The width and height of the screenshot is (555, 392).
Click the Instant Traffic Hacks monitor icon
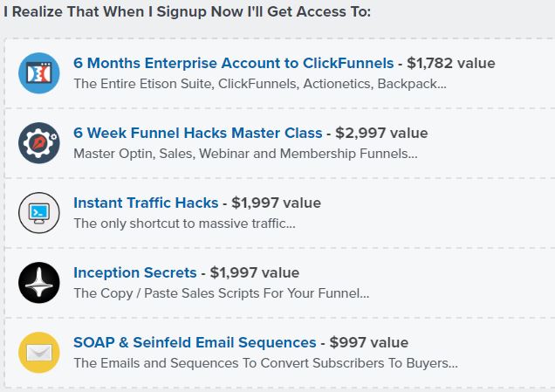click(x=39, y=213)
